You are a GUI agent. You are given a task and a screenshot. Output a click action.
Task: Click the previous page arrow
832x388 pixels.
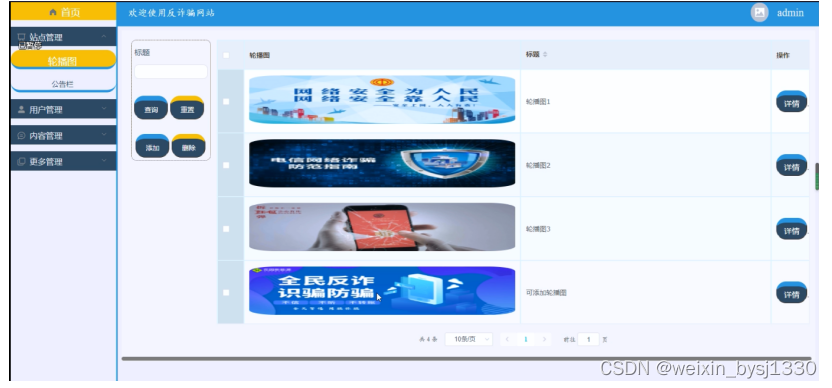click(x=508, y=339)
